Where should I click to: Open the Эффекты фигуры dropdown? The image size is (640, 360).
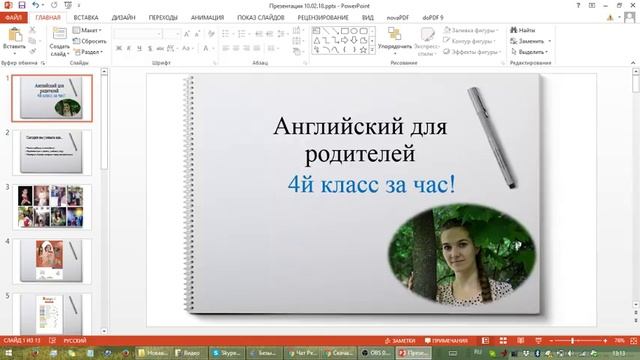pos(472,52)
